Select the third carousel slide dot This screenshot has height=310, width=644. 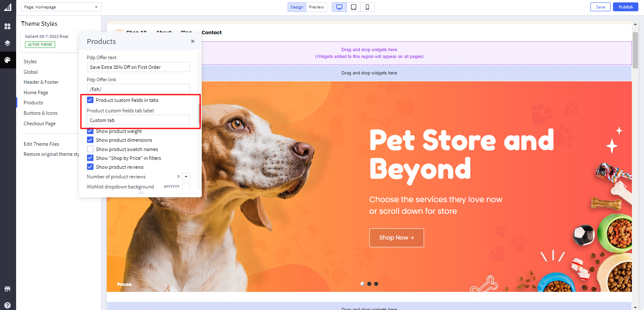click(376, 284)
